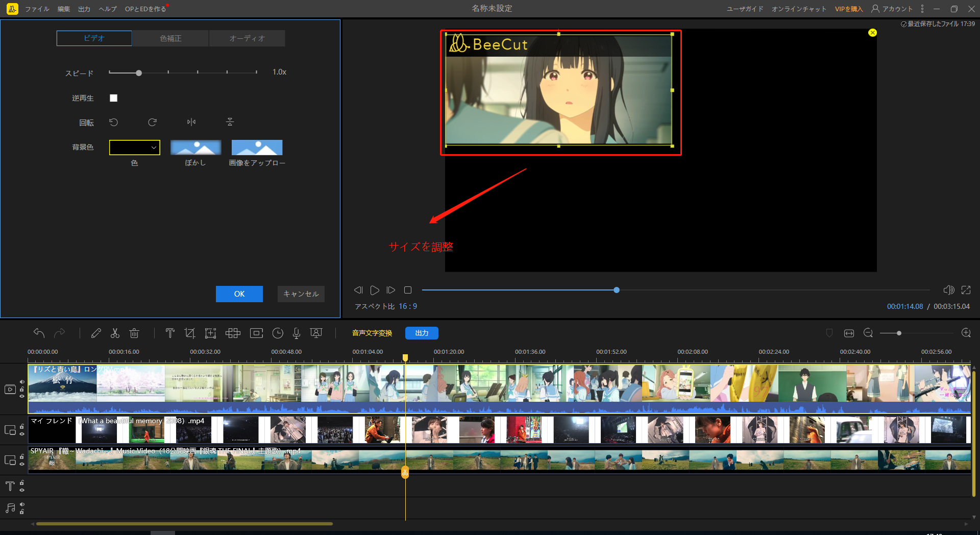Viewport: 980px width, 535px height.
Task: Click the split scissors tool in toolbar
Action: [x=115, y=333]
